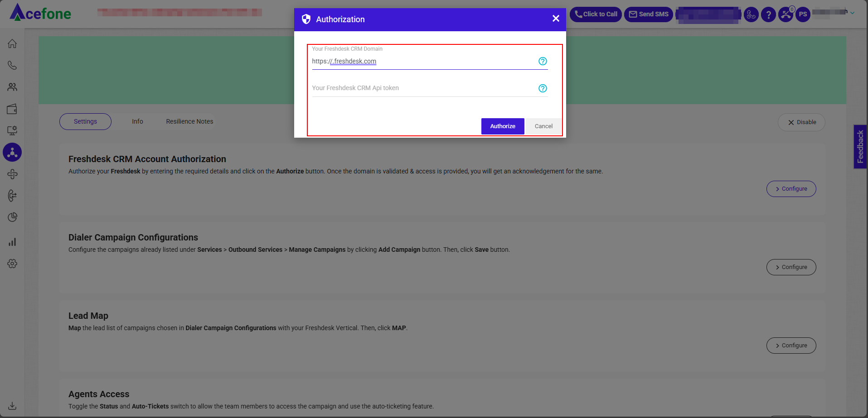Image resolution: width=868 pixels, height=418 pixels.
Task: Click the Authorize button
Action: (503, 126)
